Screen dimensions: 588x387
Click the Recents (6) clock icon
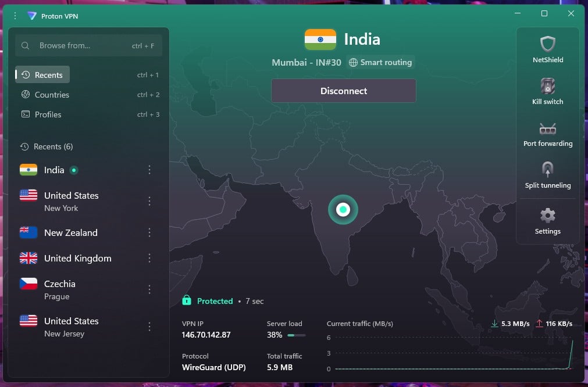pos(24,146)
